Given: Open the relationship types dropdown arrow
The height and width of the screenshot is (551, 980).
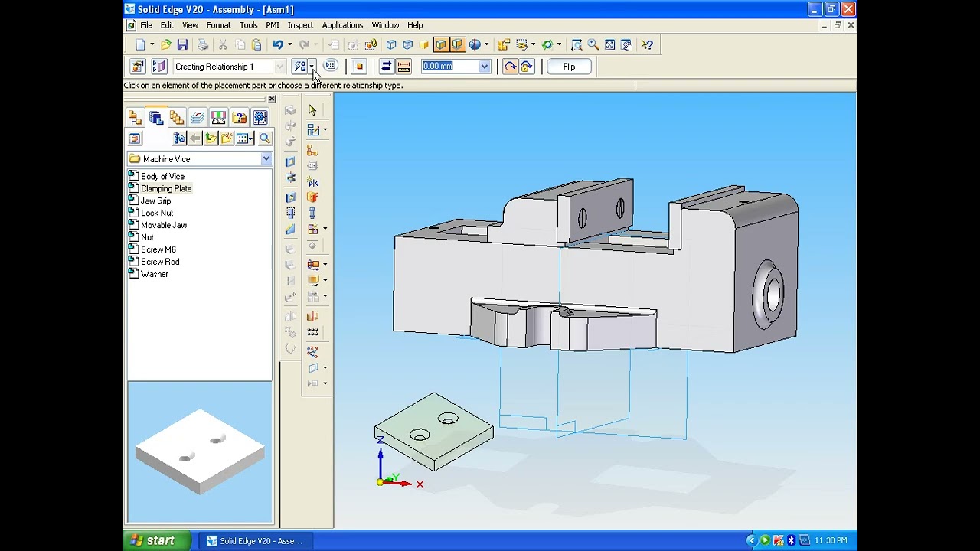Looking at the screenshot, I should click(313, 67).
